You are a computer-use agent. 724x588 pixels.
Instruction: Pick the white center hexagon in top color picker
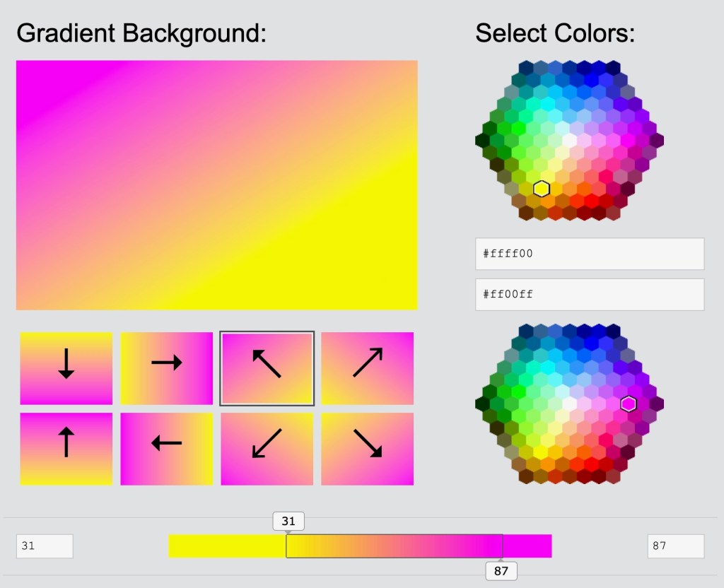(x=570, y=139)
